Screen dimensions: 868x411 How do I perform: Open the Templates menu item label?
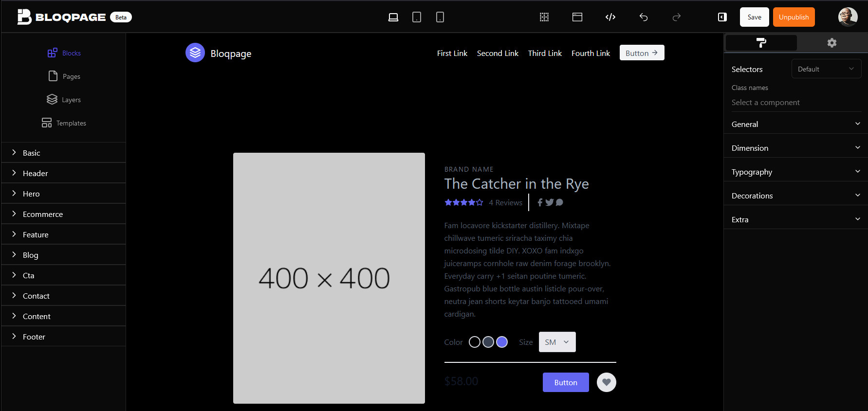point(71,123)
